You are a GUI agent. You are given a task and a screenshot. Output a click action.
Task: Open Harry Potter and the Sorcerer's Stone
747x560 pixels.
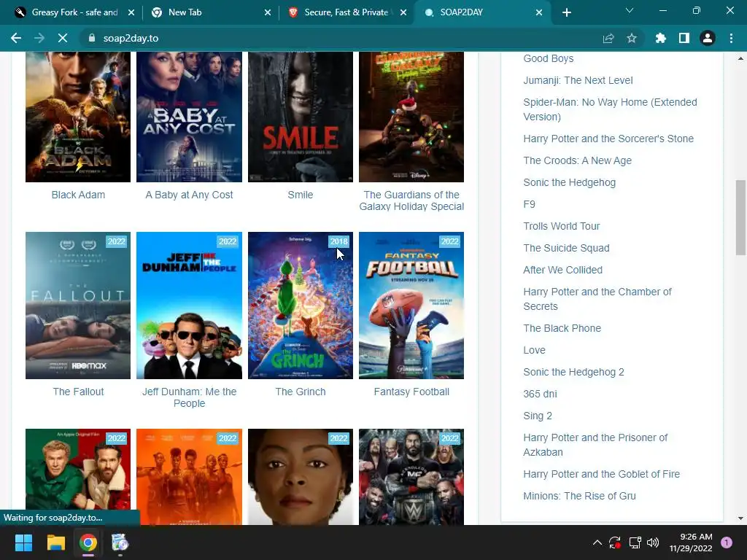point(608,139)
